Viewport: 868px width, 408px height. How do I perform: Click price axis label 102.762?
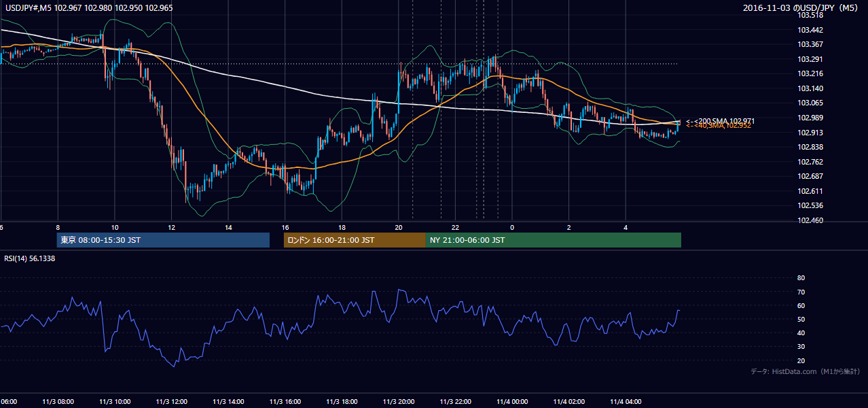(x=811, y=162)
